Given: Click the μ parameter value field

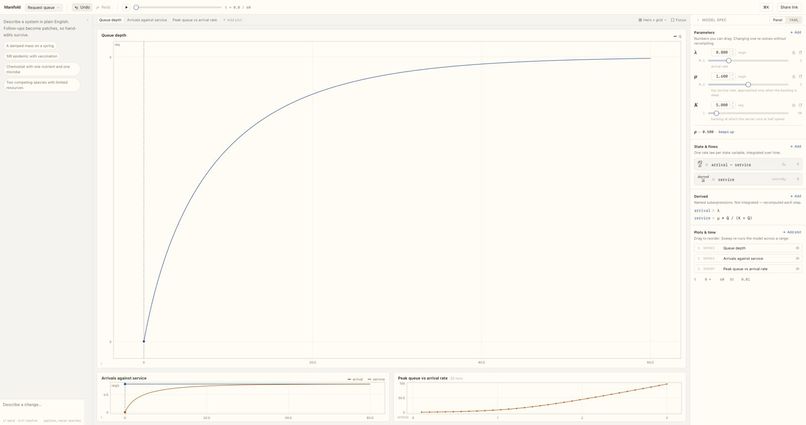Looking at the screenshot, I should point(721,76).
